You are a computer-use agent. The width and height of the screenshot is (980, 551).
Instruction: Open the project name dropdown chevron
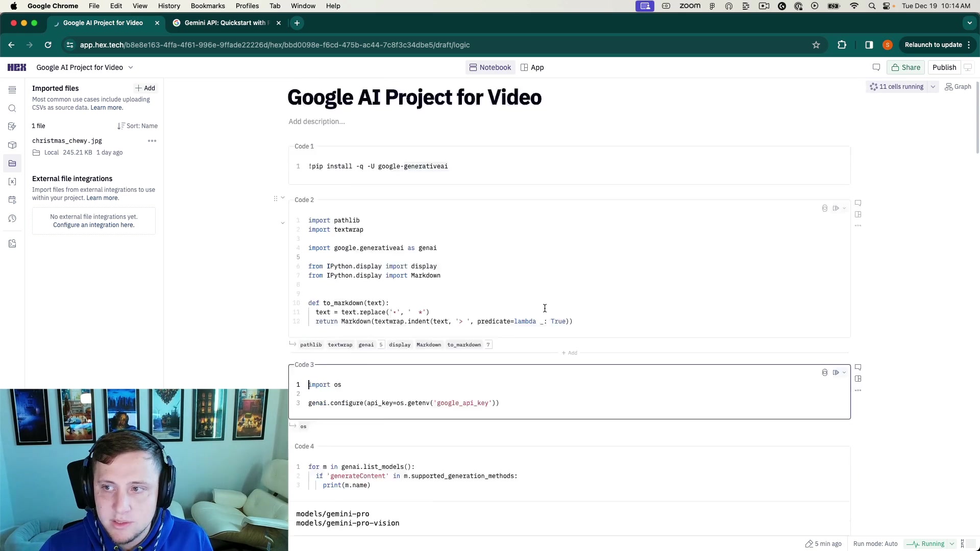(131, 67)
